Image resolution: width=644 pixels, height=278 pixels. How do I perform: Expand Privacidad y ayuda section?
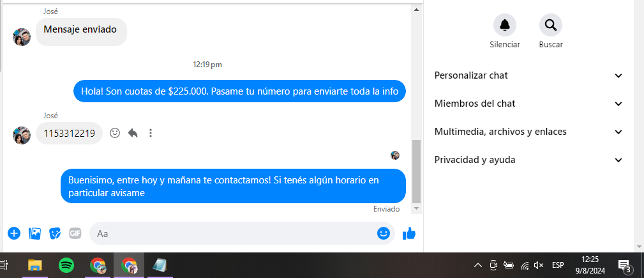(x=528, y=160)
